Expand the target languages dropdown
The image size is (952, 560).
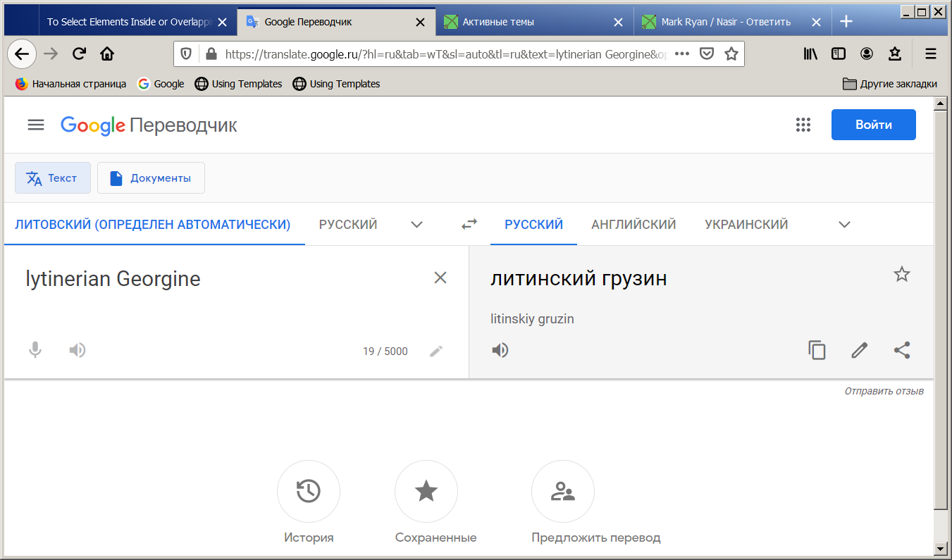[x=844, y=225]
